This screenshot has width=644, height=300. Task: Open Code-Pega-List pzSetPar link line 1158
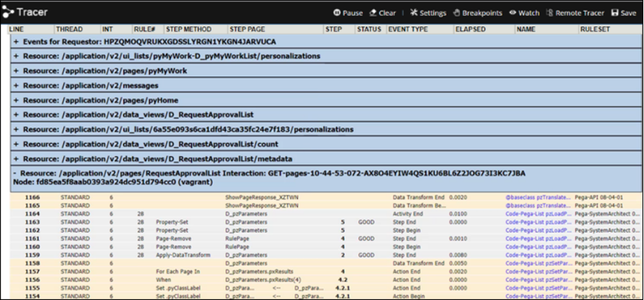click(537, 263)
